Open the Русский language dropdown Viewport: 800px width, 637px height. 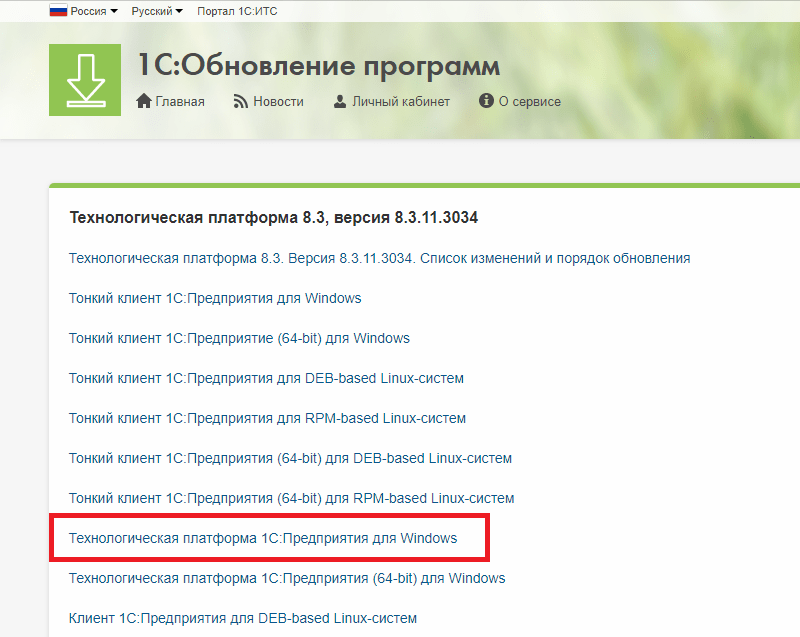[157, 11]
